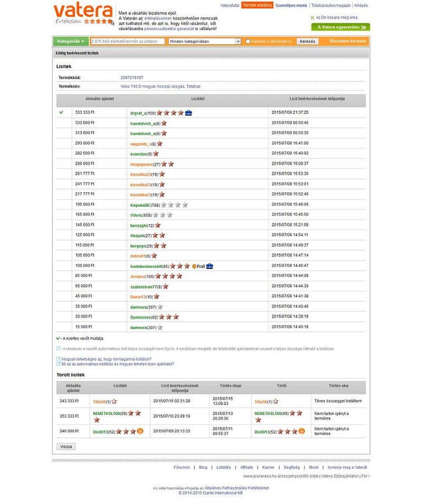This screenshot has height=504, width=422.
Task: Click the briefcase icon beside tradebusinesskft Profi
Action: tap(209, 265)
